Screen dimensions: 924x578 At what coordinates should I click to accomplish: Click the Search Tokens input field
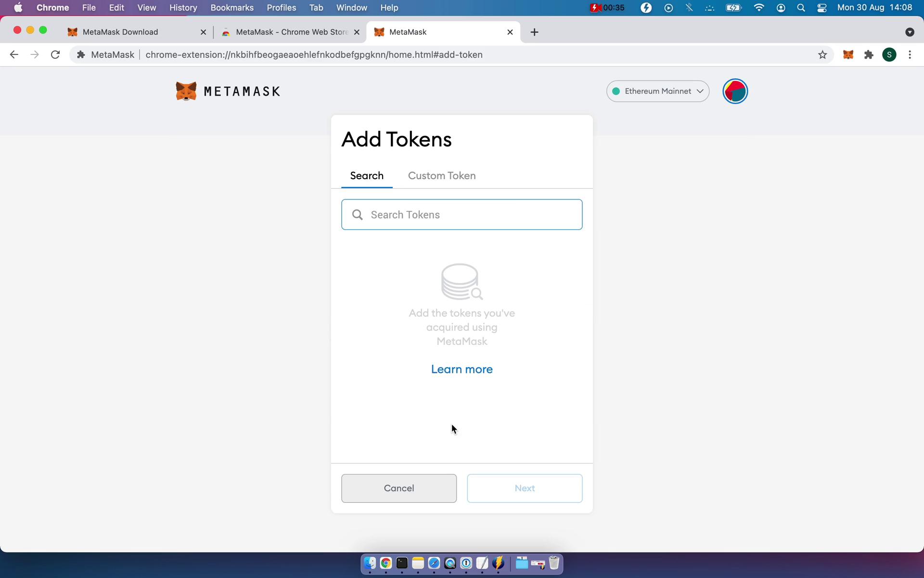(x=462, y=214)
